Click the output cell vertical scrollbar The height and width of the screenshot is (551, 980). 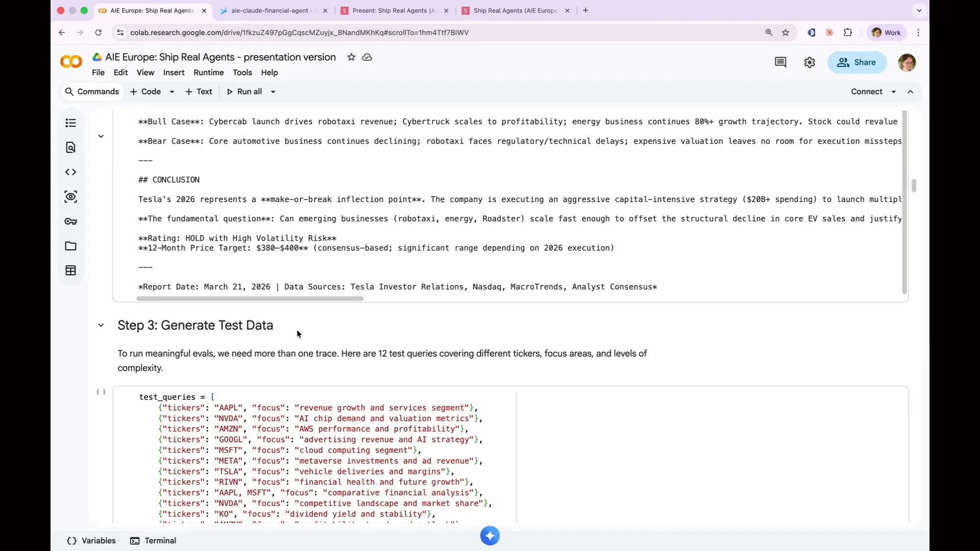[904, 203]
